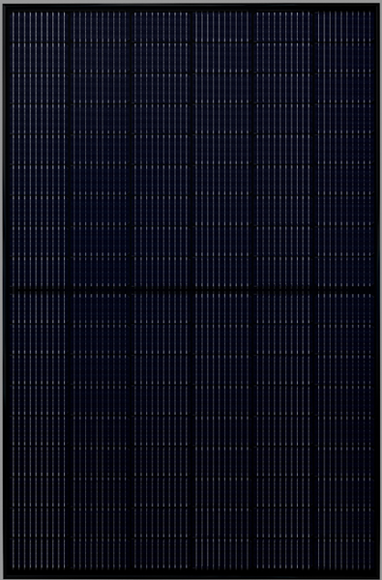Click the third cell column in lower half
Image resolution: width=382 pixels, height=580 pixels.
pyautogui.click(x=161, y=431)
